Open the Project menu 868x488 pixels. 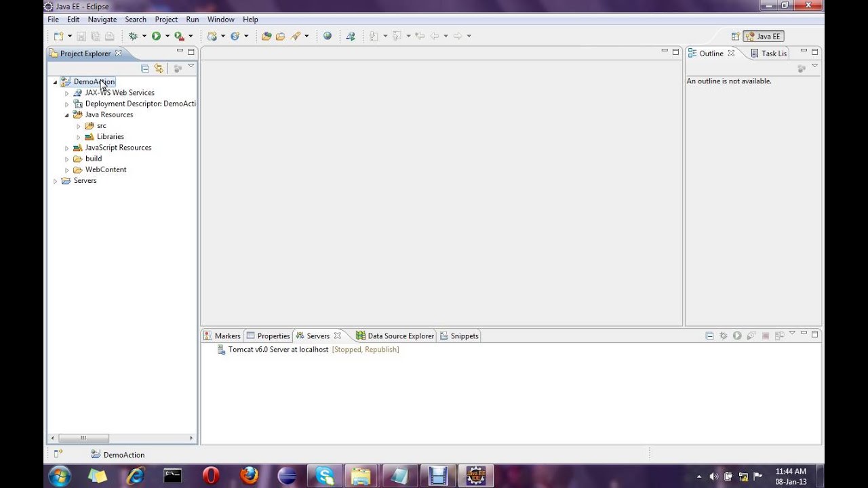pos(166,20)
